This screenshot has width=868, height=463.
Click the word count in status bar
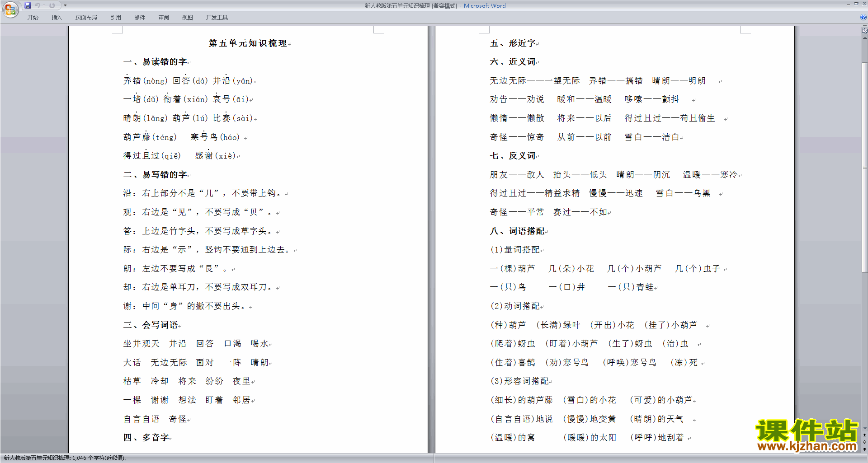(66, 458)
